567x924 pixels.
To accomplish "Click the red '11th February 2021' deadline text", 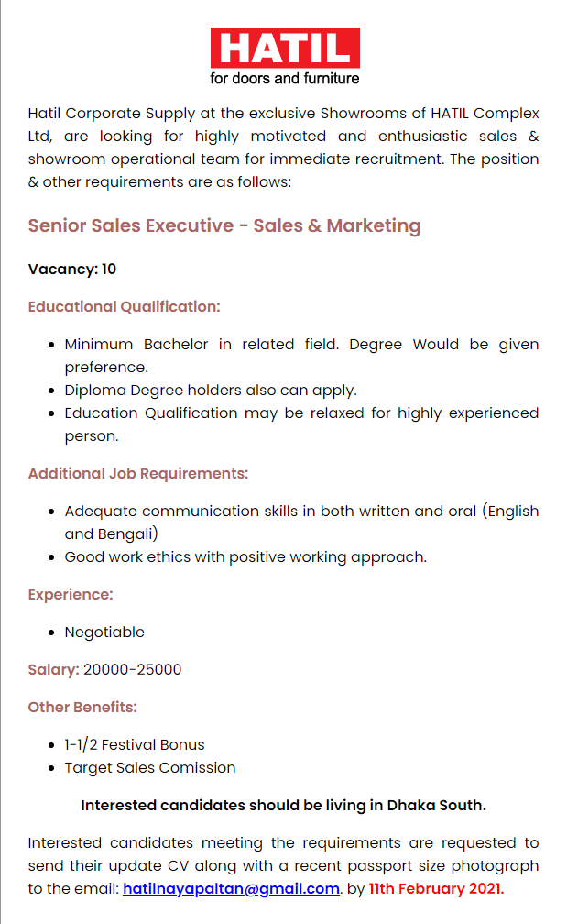I will [436, 888].
